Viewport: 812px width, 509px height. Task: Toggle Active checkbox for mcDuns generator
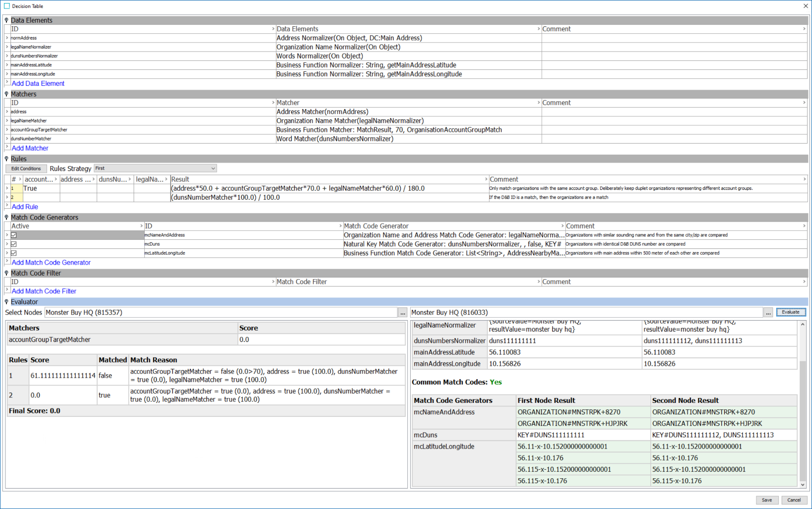pyautogui.click(x=14, y=244)
